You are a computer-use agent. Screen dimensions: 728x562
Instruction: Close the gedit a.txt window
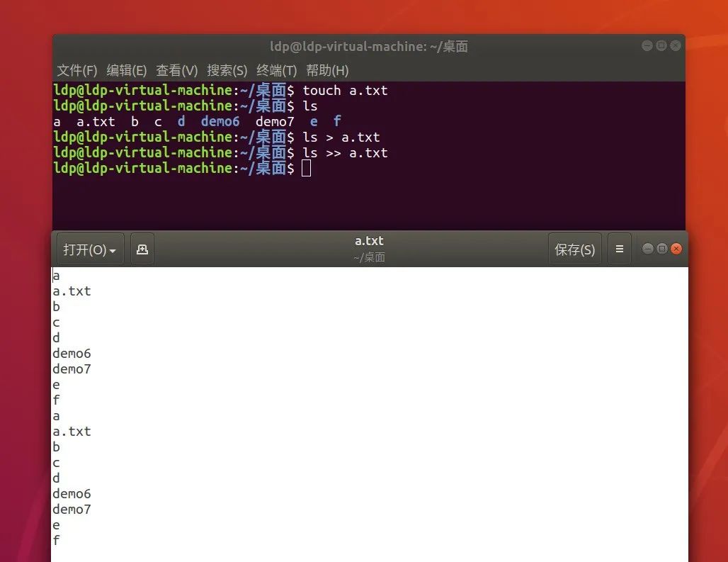(676, 249)
